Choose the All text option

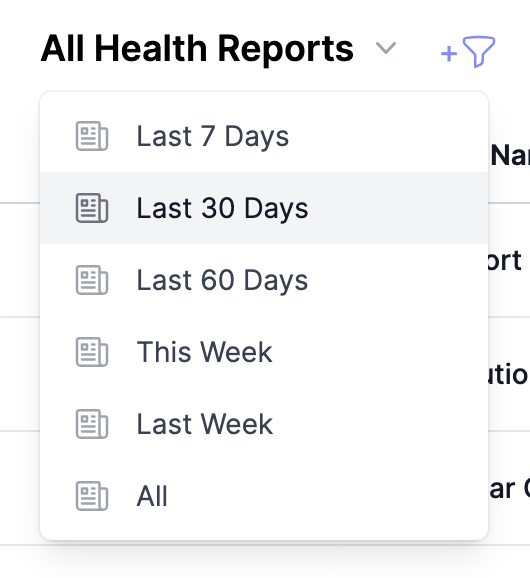click(x=152, y=496)
